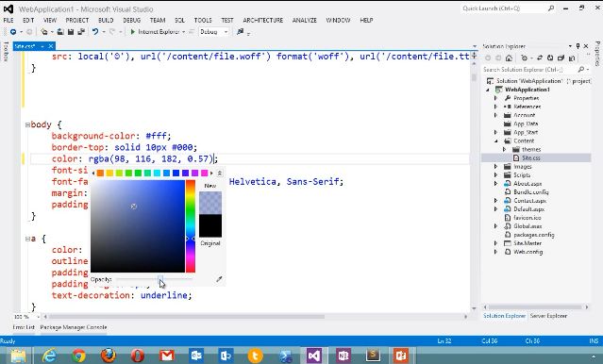
Task: Click the Refresh icon in Solution Explorer
Action: tap(550, 58)
